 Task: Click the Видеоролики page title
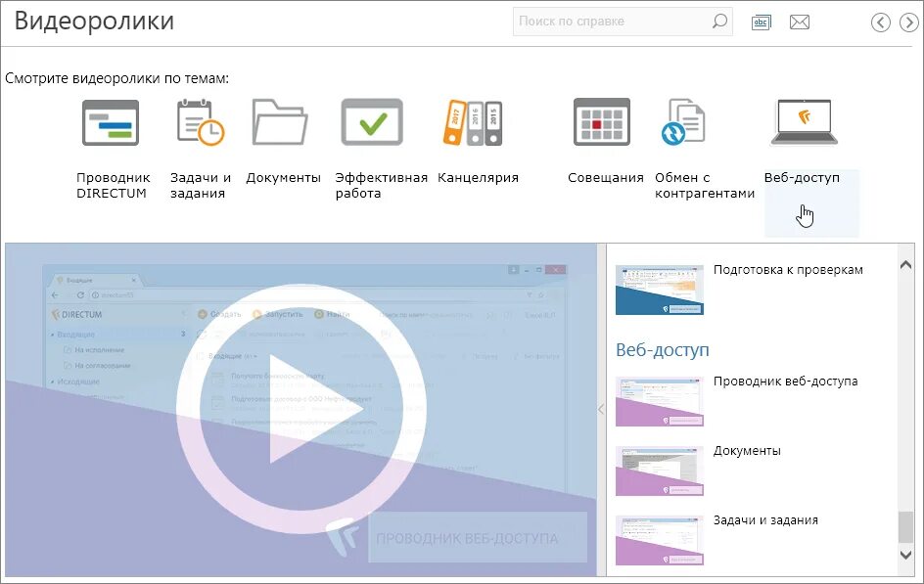[94, 21]
